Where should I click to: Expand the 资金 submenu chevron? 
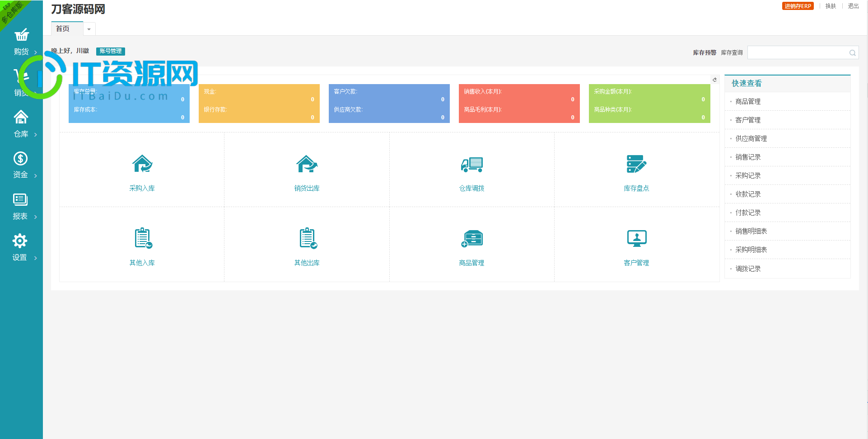(x=36, y=175)
